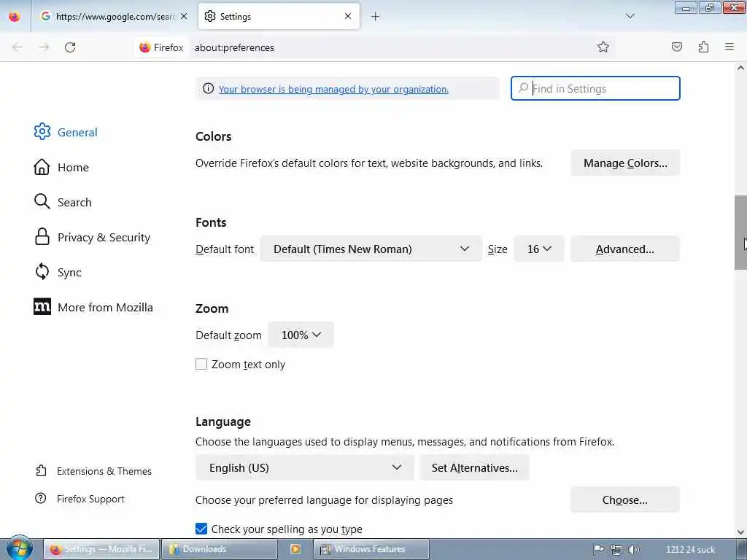
Task: Click the scrollbar down arrow
Action: 740,532
